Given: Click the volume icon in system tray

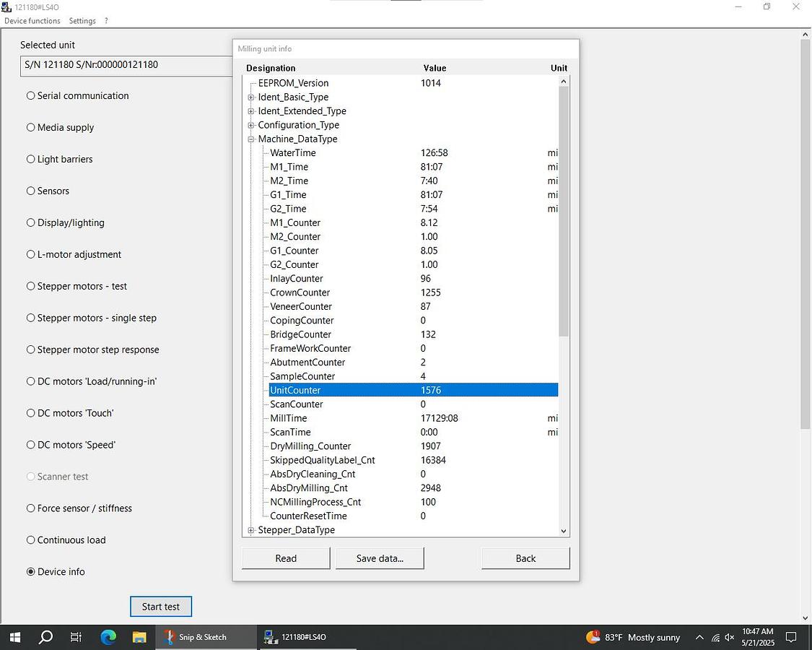Looking at the screenshot, I should (x=730, y=638).
